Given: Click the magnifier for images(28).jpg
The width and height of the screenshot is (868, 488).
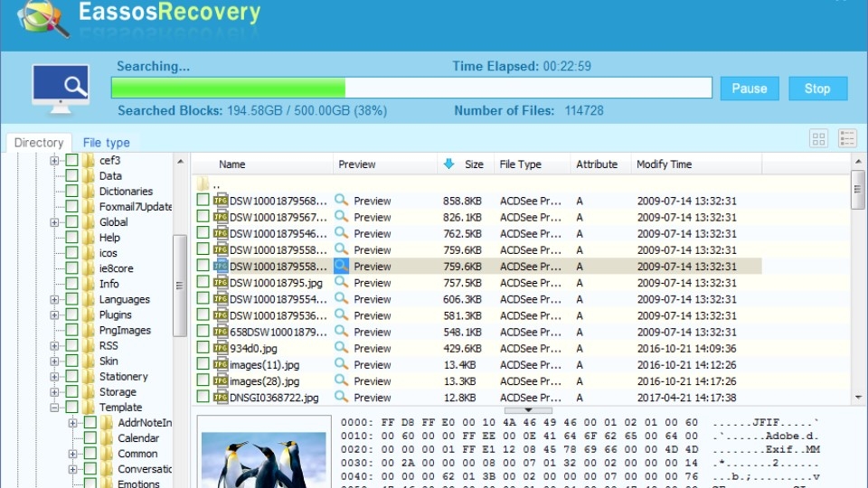Looking at the screenshot, I should (x=341, y=380).
